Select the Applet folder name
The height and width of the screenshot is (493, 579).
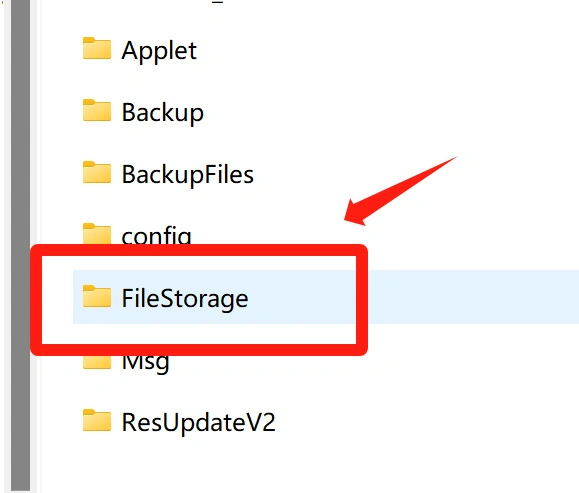(159, 51)
